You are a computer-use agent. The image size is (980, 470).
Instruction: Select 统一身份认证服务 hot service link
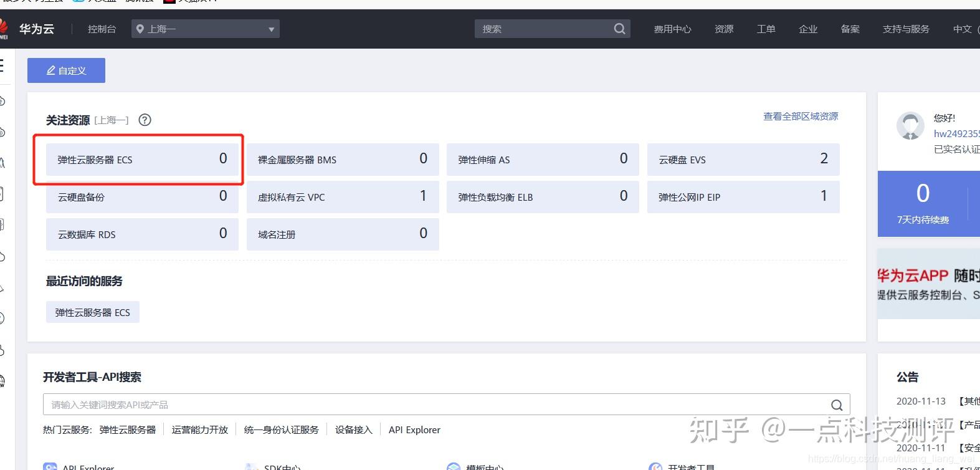point(282,430)
